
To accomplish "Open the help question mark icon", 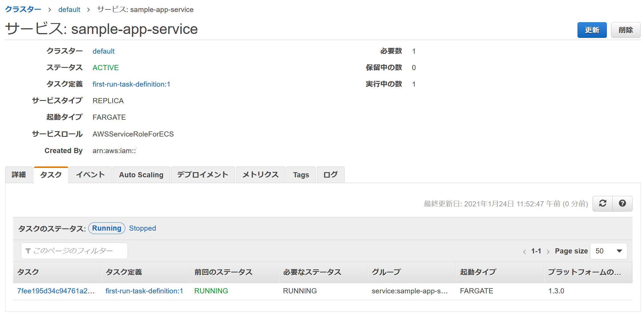I will [x=622, y=204].
